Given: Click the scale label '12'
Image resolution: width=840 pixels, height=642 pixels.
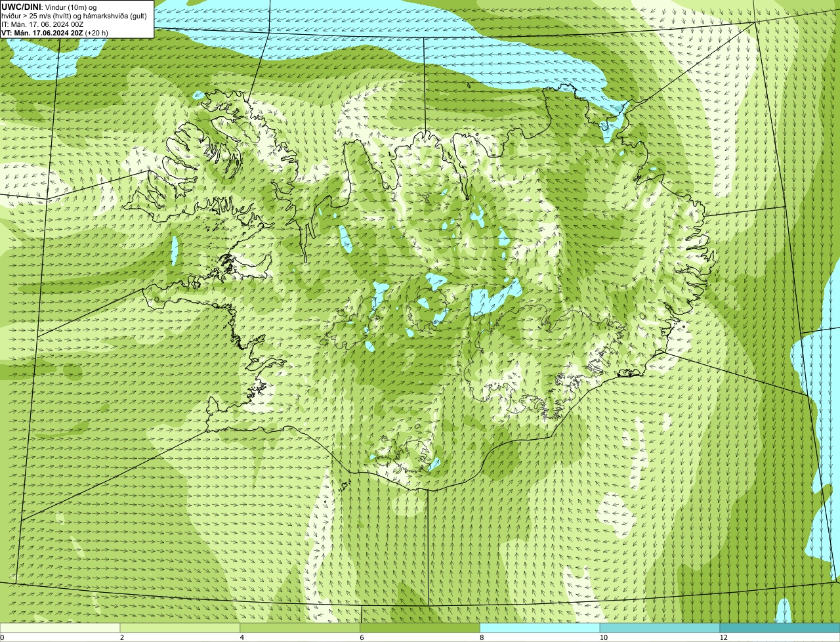Looking at the screenshot, I should tap(723, 637).
